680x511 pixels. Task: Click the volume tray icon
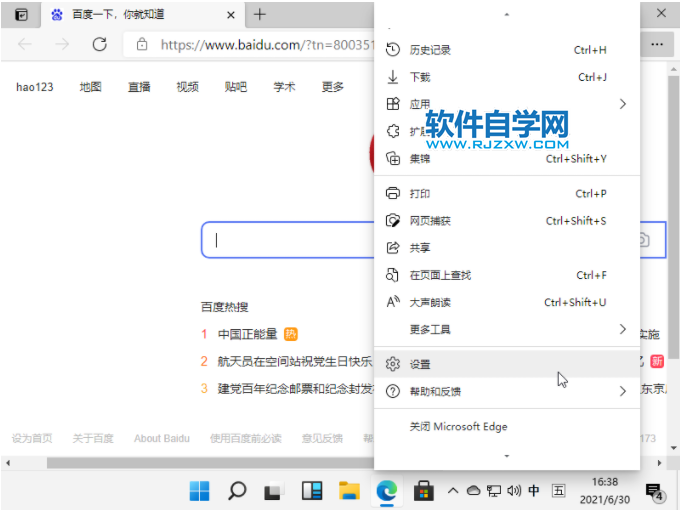click(x=514, y=491)
